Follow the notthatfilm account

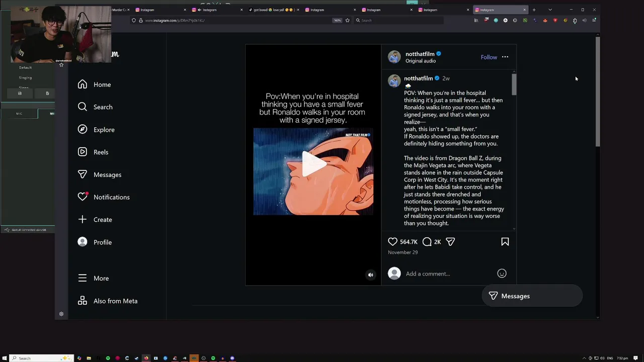click(x=489, y=57)
